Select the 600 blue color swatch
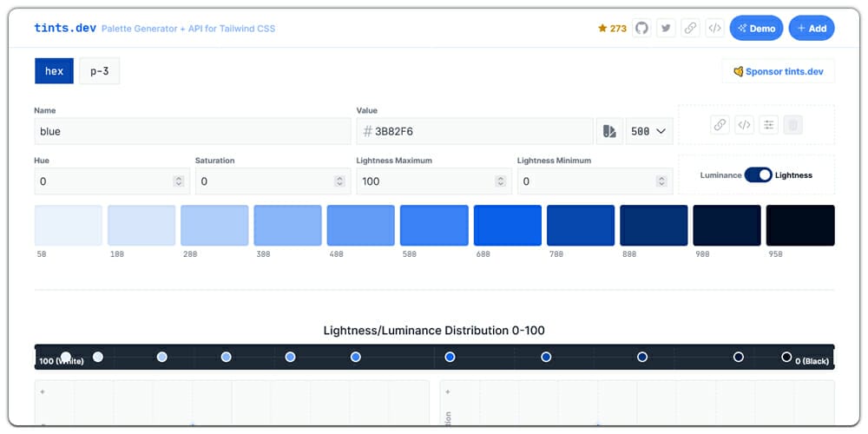This screenshot has height=434, width=868. [x=508, y=226]
